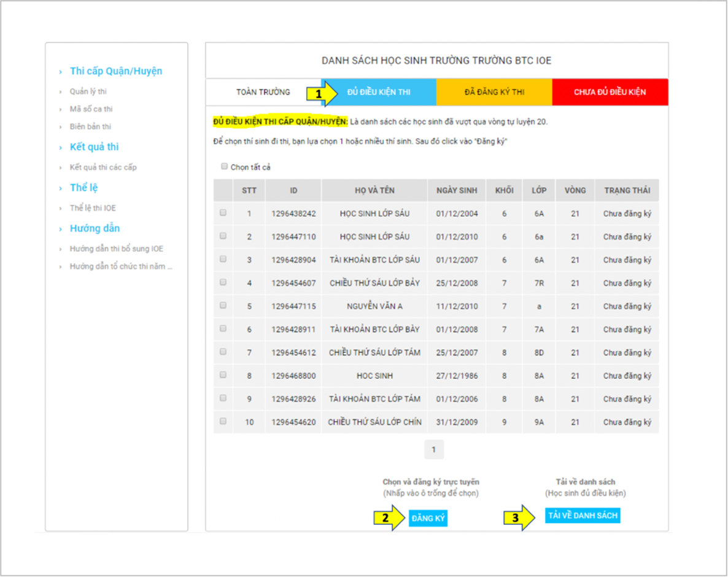Screen dimensions: 728x577
Task: Tick the checkbox for student ID 1296468800
Action: pos(223,375)
